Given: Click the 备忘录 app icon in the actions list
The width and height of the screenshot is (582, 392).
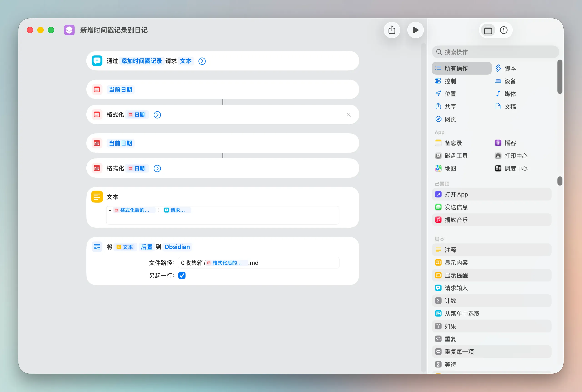Looking at the screenshot, I should pos(438,143).
